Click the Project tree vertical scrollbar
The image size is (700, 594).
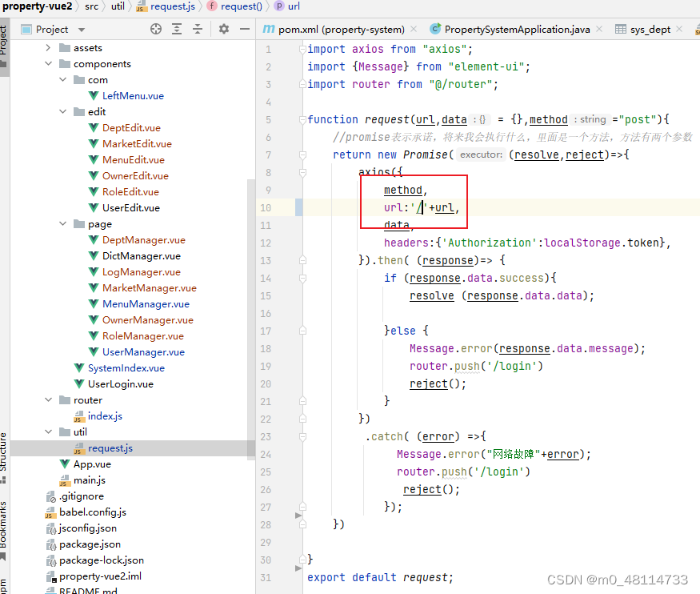click(251, 318)
